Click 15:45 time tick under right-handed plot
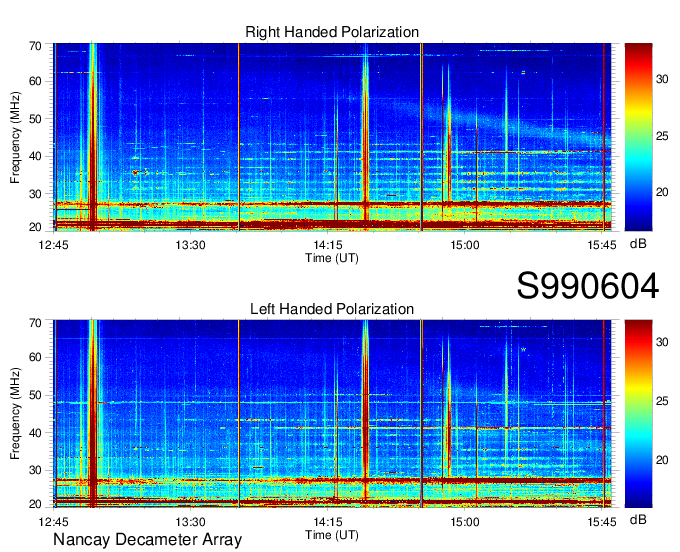The image size is (680, 552). point(602,245)
